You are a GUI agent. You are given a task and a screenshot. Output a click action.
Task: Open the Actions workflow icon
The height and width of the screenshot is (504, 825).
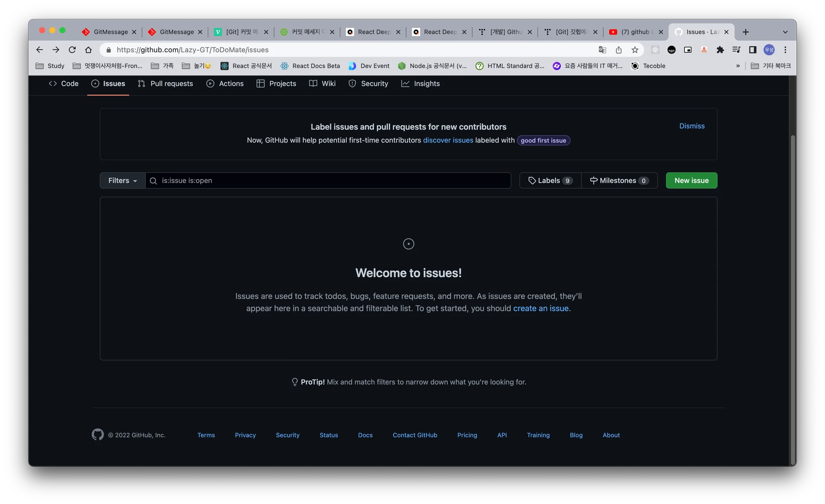[210, 84]
